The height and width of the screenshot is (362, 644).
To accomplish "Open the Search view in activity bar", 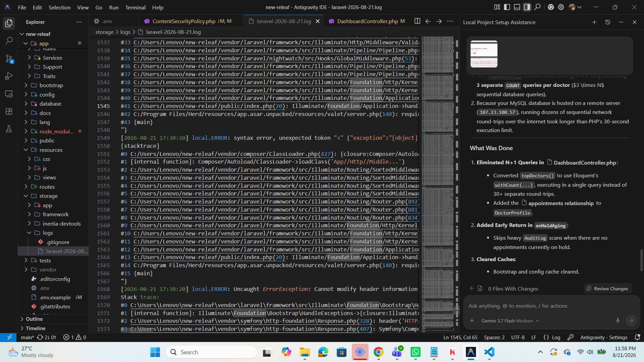I will click(x=9, y=41).
